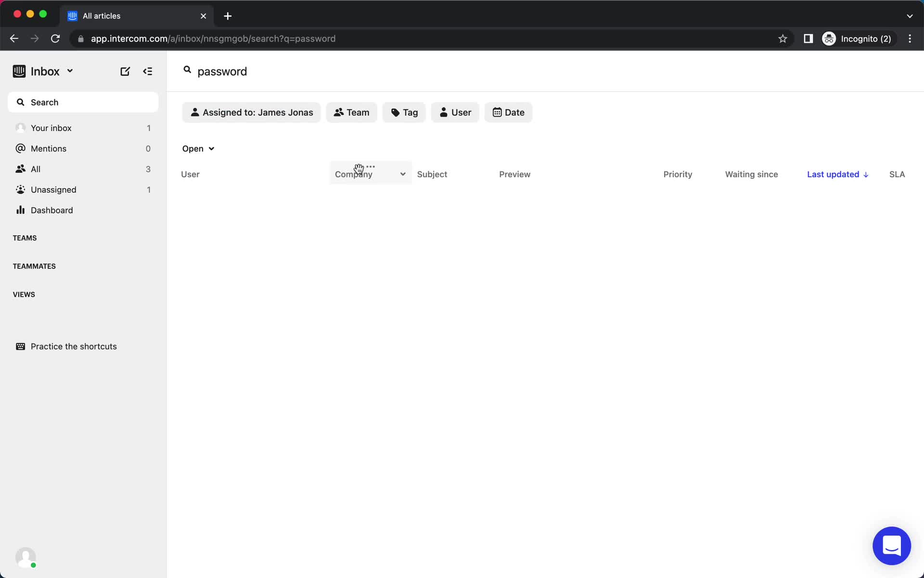Screen dimensions: 924x578
Task: Toggle the Team filter on
Action: point(351,112)
